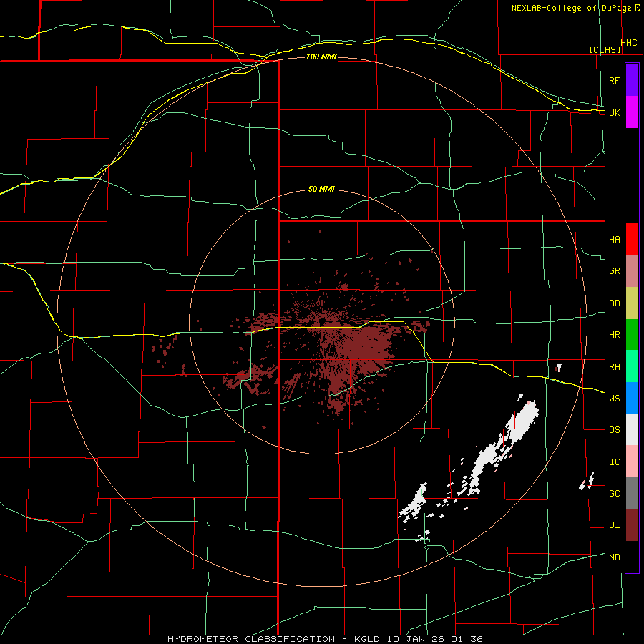Click the GC gray legend swatch

pyautogui.click(x=632, y=493)
